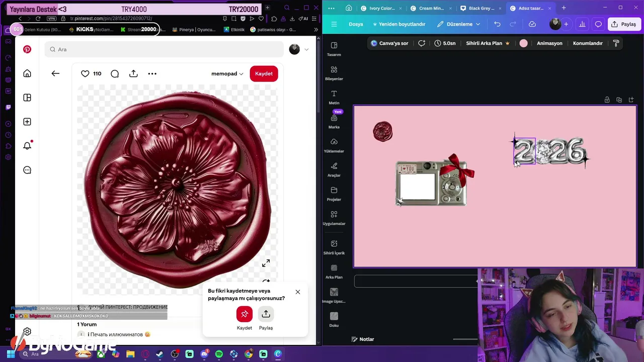Go to Canva home icon
The image size is (644, 362).
tap(349, 8)
